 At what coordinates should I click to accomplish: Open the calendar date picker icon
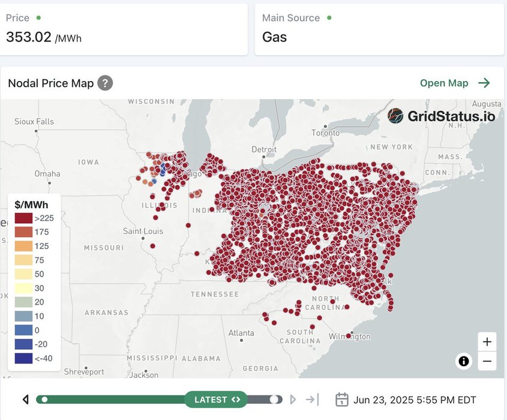(x=341, y=400)
